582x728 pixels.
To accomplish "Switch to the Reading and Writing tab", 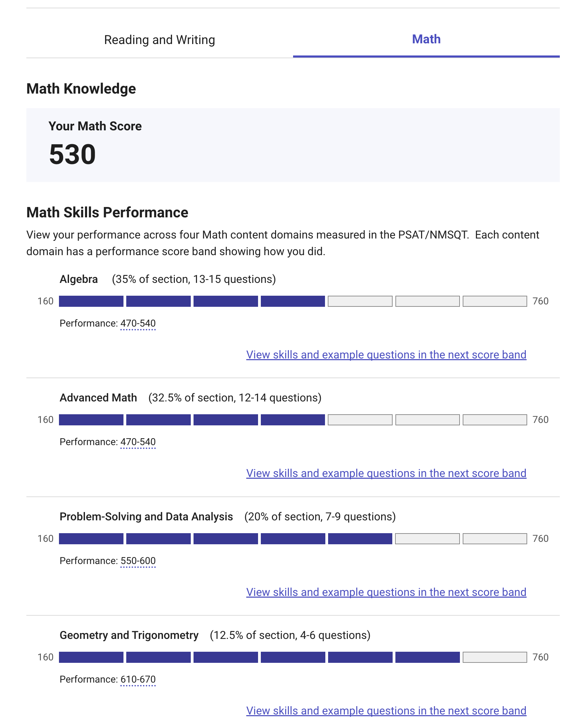I will tap(160, 40).
